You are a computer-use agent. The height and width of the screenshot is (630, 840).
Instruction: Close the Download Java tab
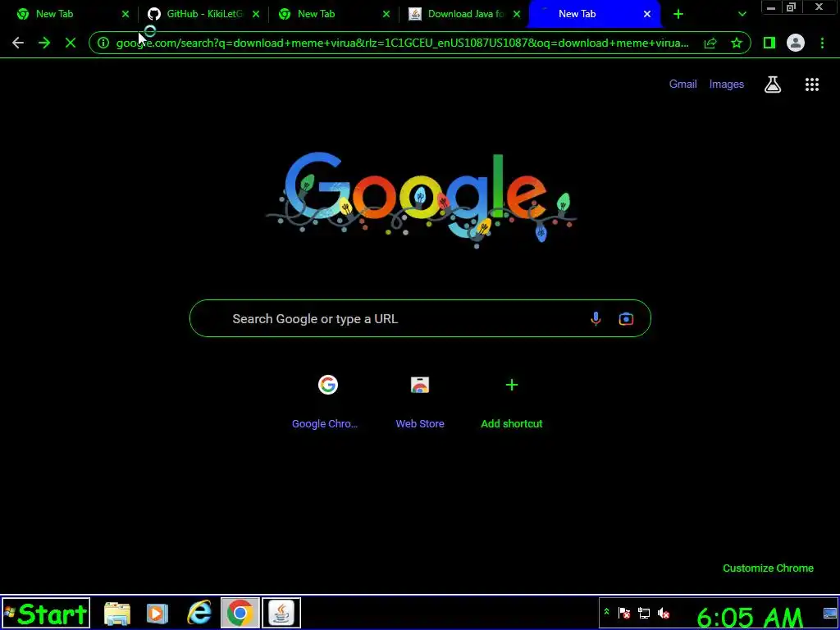point(517,14)
